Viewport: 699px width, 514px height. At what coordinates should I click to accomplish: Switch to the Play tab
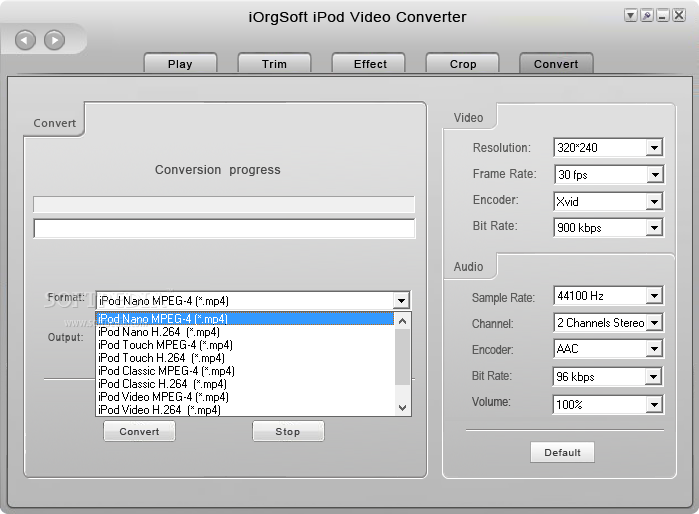coord(180,64)
